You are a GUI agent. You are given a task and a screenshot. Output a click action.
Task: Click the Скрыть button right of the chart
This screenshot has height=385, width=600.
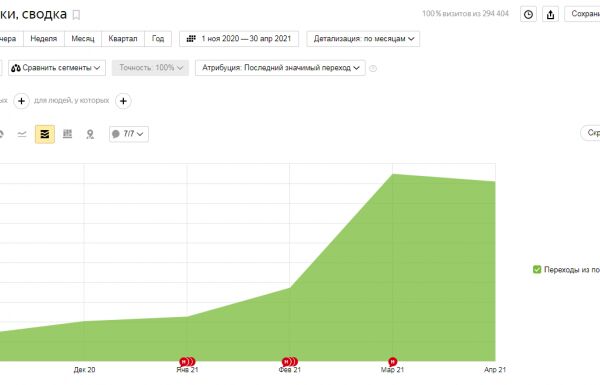point(590,133)
